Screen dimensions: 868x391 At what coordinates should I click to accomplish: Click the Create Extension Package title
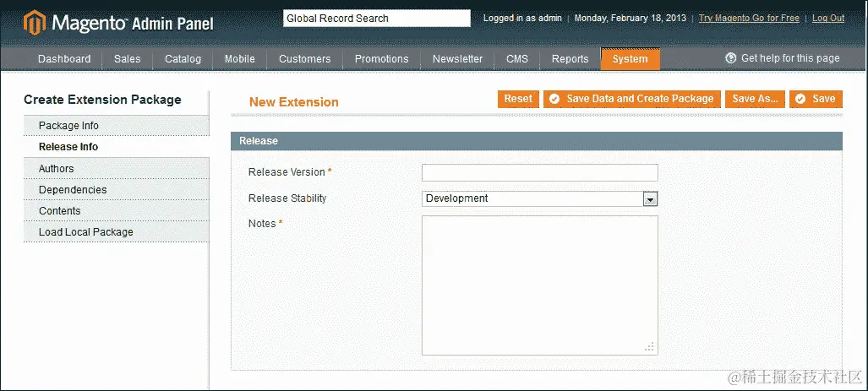[102, 100]
